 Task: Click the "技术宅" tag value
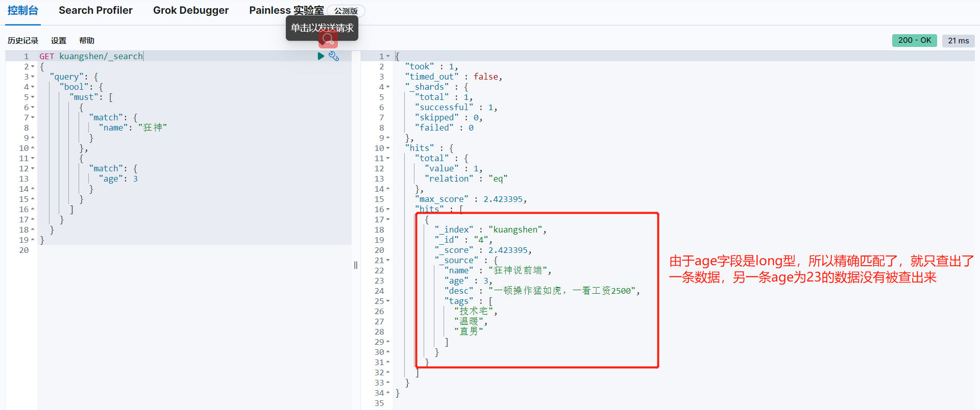[x=474, y=311]
